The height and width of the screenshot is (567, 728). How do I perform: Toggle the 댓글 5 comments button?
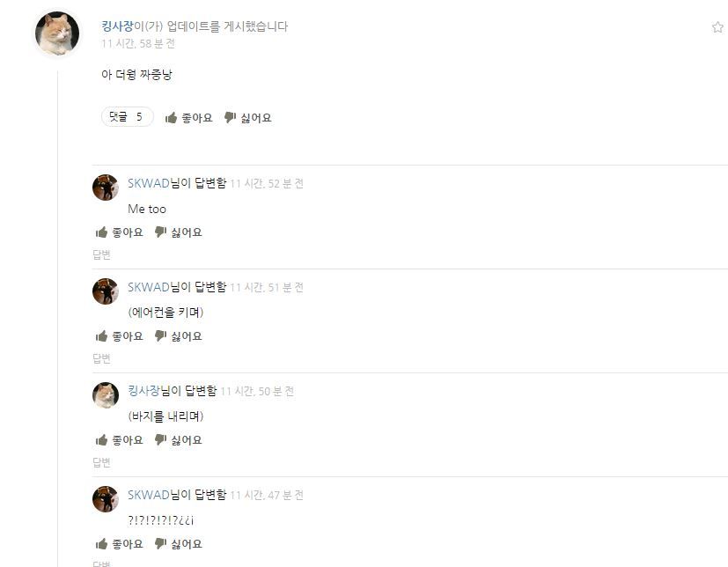click(x=128, y=117)
